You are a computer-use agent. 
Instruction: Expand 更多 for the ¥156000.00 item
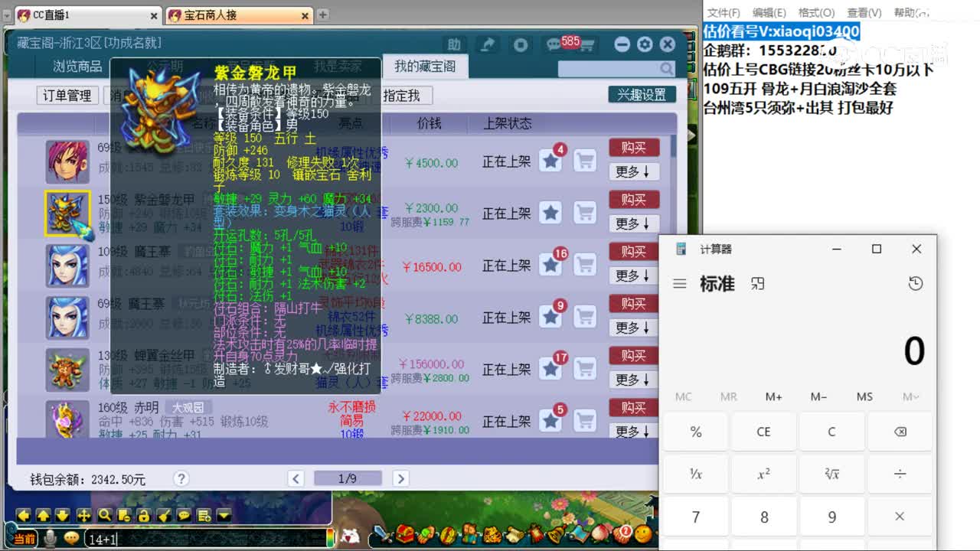(x=633, y=380)
